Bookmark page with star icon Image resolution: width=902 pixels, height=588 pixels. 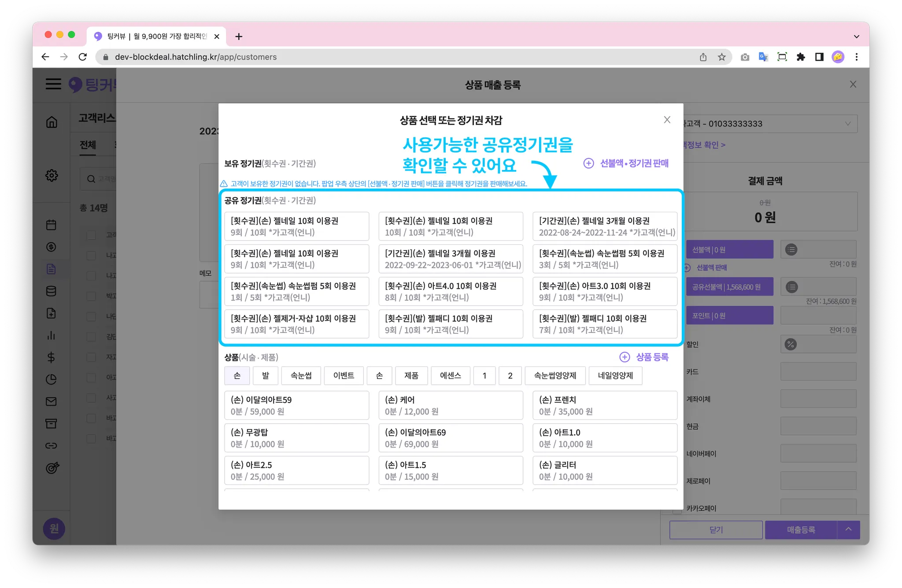[x=721, y=57]
